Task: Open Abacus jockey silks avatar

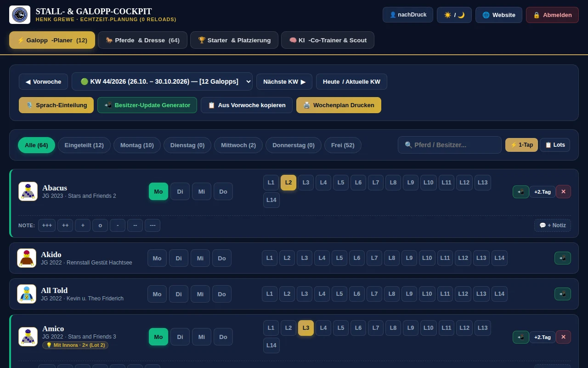Action: 28,191
